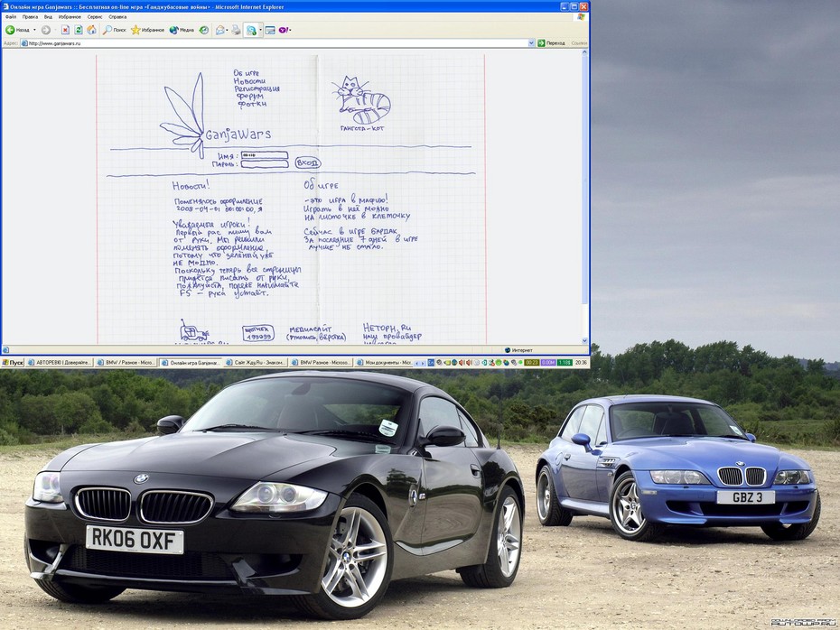Open the Пуск start menu
Image resolution: width=840 pixels, height=630 pixels.
click(x=13, y=362)
